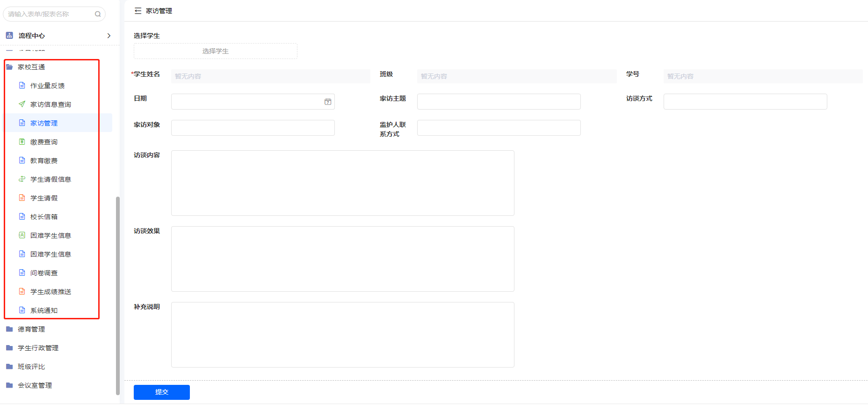Click the orange 学生成绩推送 icon

22,291
